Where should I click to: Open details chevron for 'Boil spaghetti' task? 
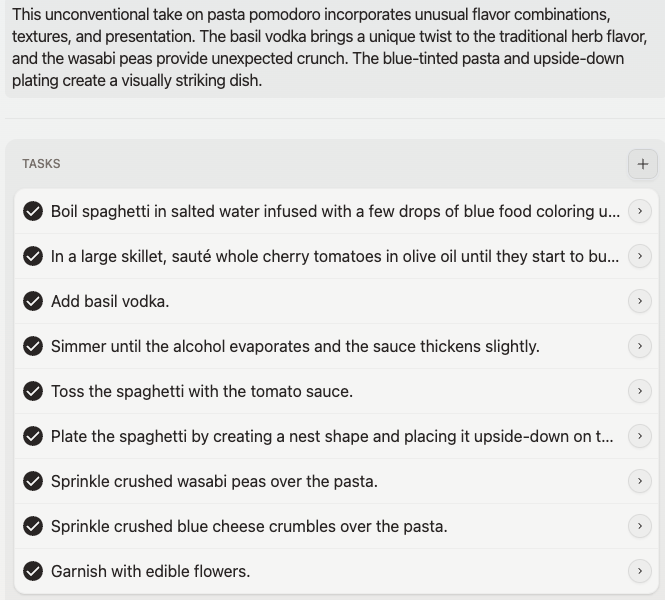(x=640, y=211)
